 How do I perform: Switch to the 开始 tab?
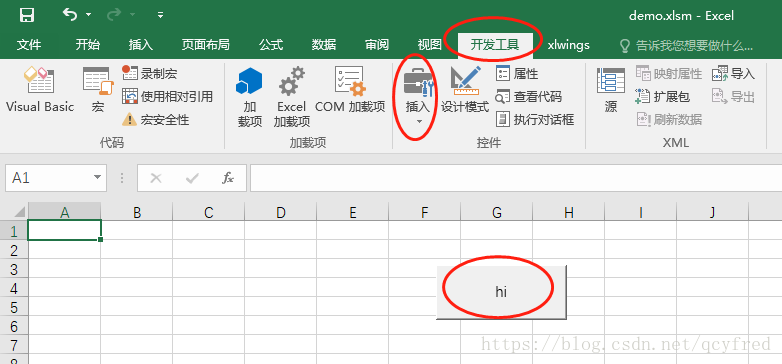point(88,45)
